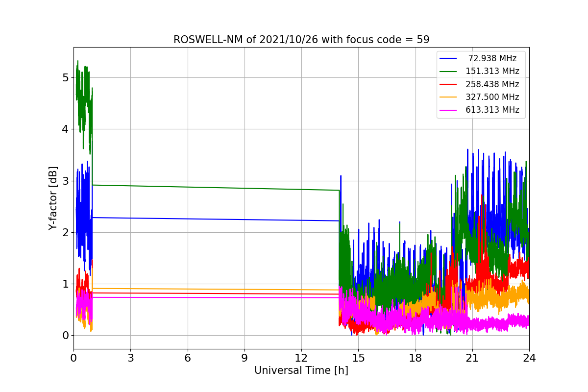Viewport: 588px width, 392px height.
Task: Click the x-axis tick label 24
Action: [529, 358]
